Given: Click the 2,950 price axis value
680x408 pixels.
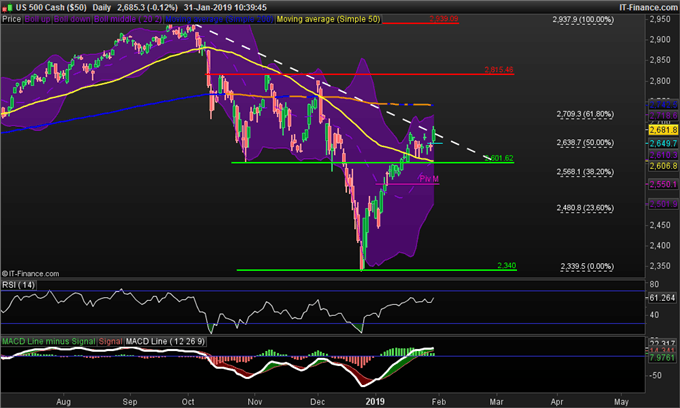Looking at the screenshot, I should point(660,19).
